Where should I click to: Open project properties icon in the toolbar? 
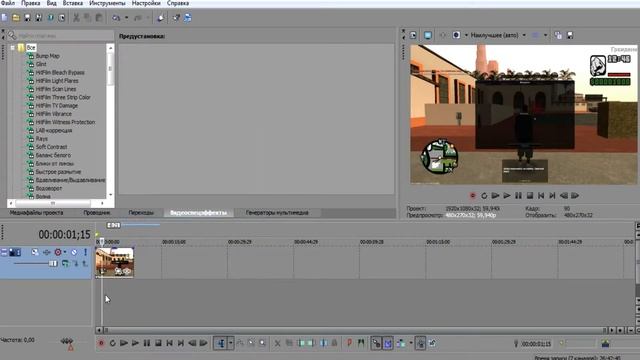point(62,18)
